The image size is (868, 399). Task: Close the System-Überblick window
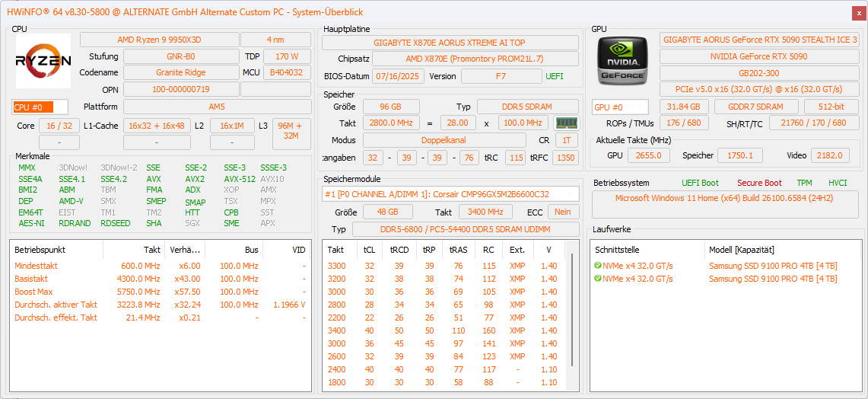point(858,12)
